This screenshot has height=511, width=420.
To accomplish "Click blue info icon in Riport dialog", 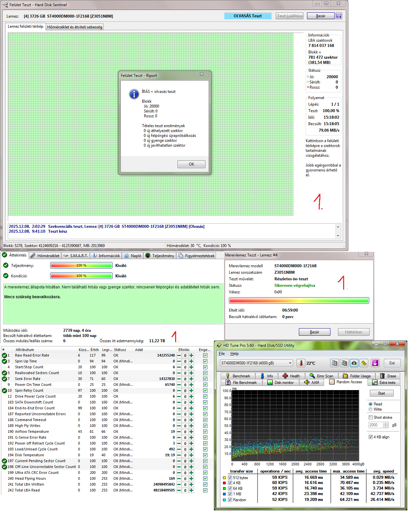I will 134,94.
